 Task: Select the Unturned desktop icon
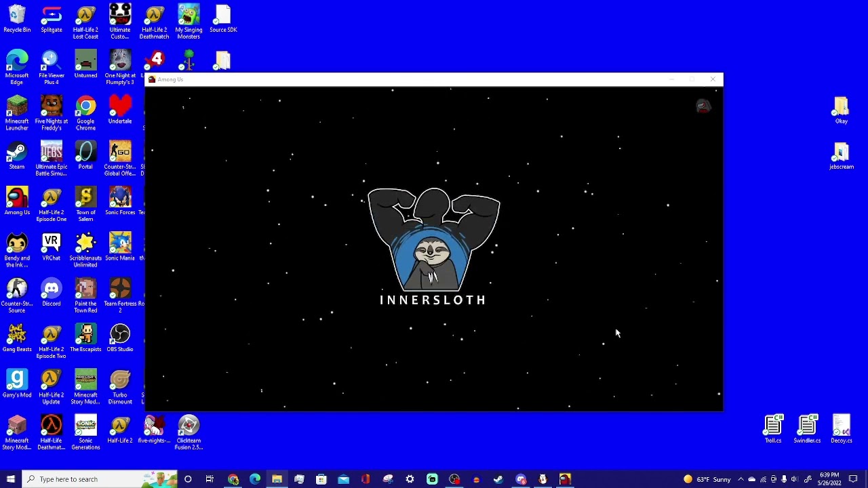pyautogui.click(x=85, y=64)
